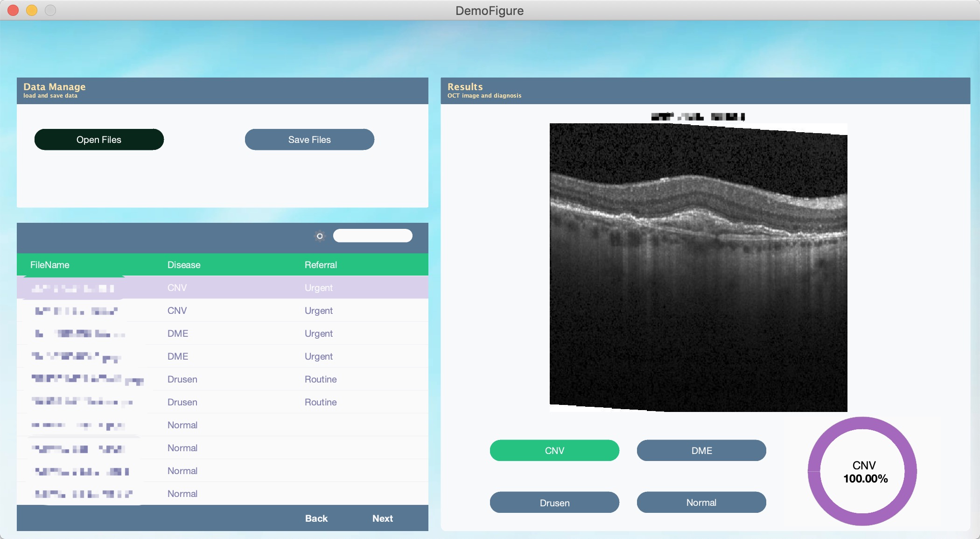Click the OCT scan image

698,268
